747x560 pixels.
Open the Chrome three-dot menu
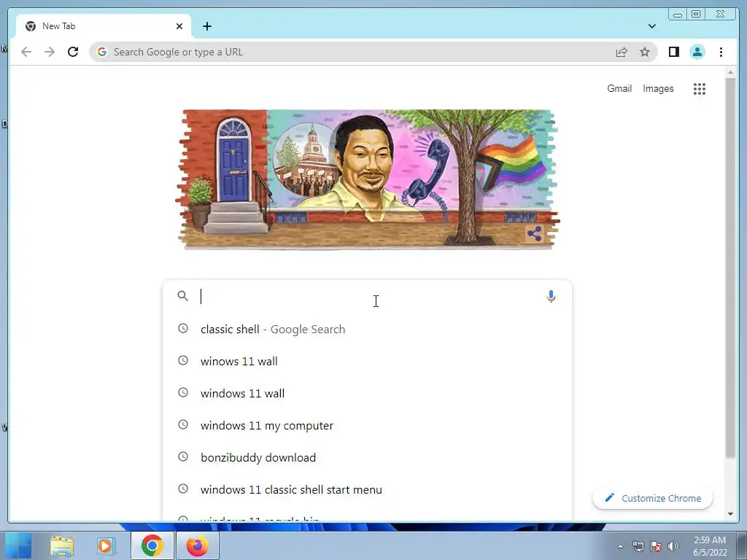721,52
